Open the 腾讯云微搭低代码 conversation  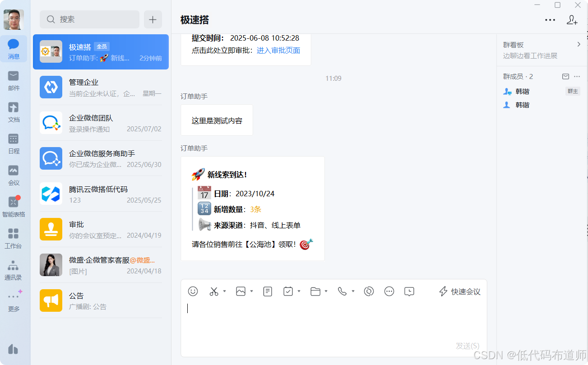pyautogui.click(x=101, y=194)
